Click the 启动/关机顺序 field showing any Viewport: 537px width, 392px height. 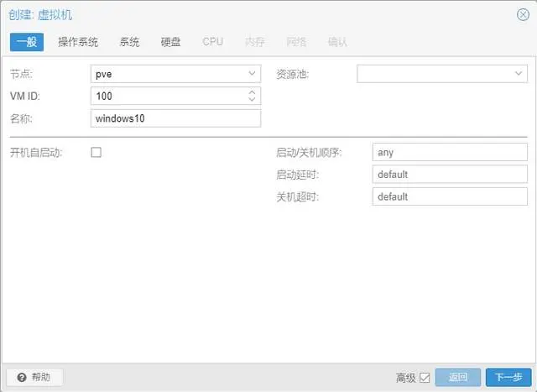pyautogui.click(x=450, y=152)
